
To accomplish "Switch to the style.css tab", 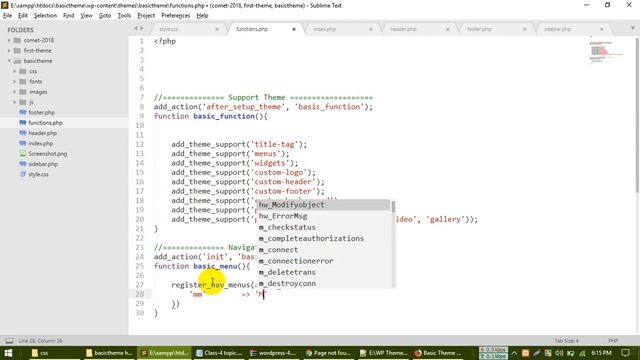I will tap(169, 29).
